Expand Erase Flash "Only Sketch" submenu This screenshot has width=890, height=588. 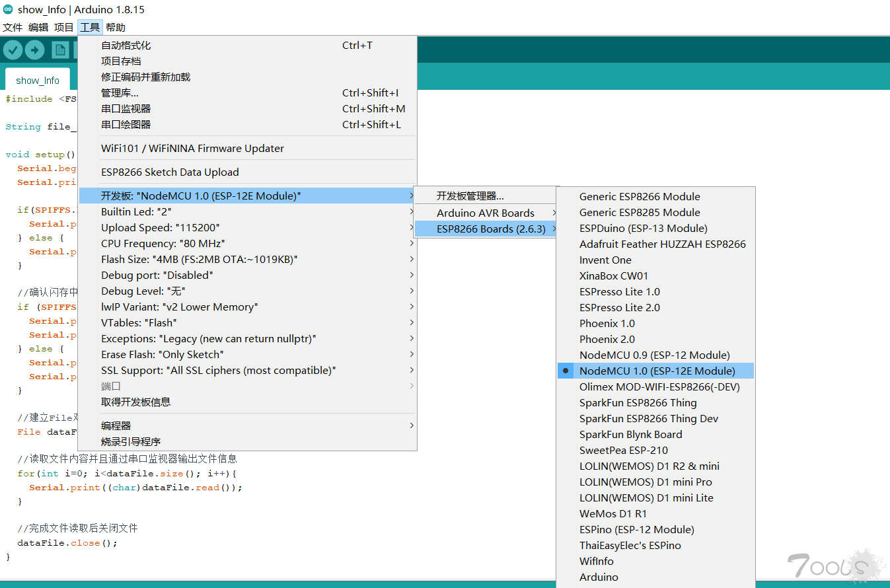[x=247, y=355]
